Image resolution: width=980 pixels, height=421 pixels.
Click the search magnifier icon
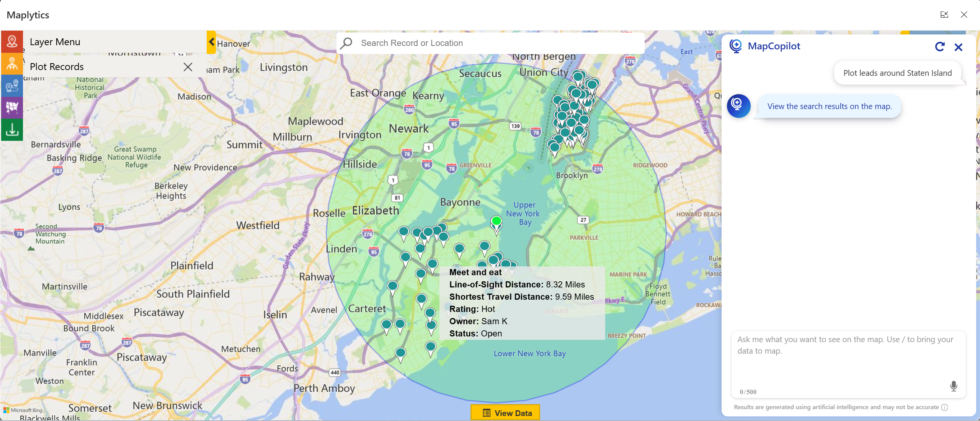point(346,43)
